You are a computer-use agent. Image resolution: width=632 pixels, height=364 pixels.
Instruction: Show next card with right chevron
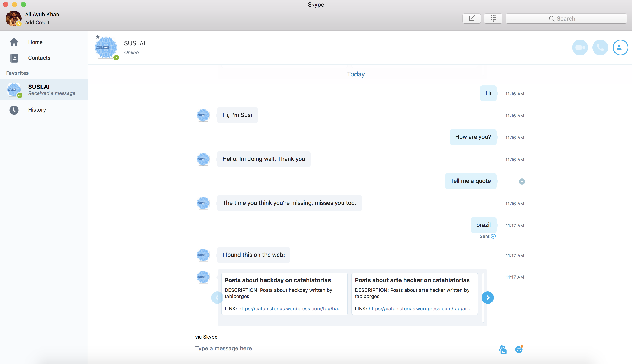point(488,297)
